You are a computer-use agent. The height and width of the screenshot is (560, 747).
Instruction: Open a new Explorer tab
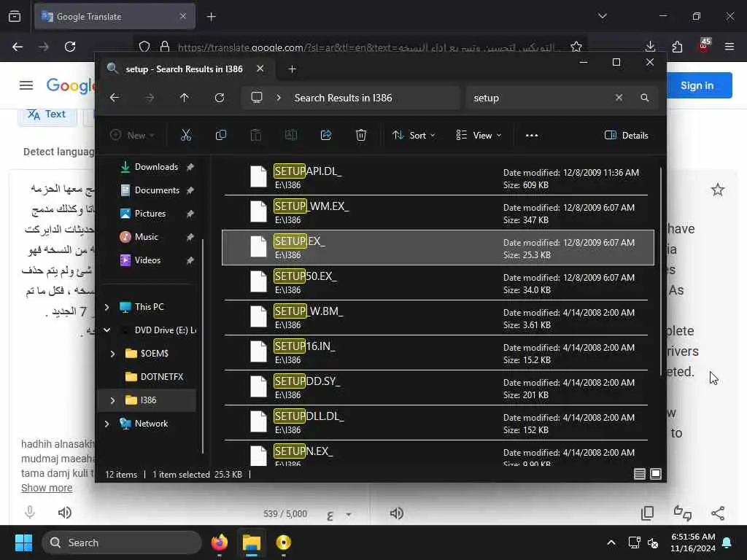(x=293, y=69)
